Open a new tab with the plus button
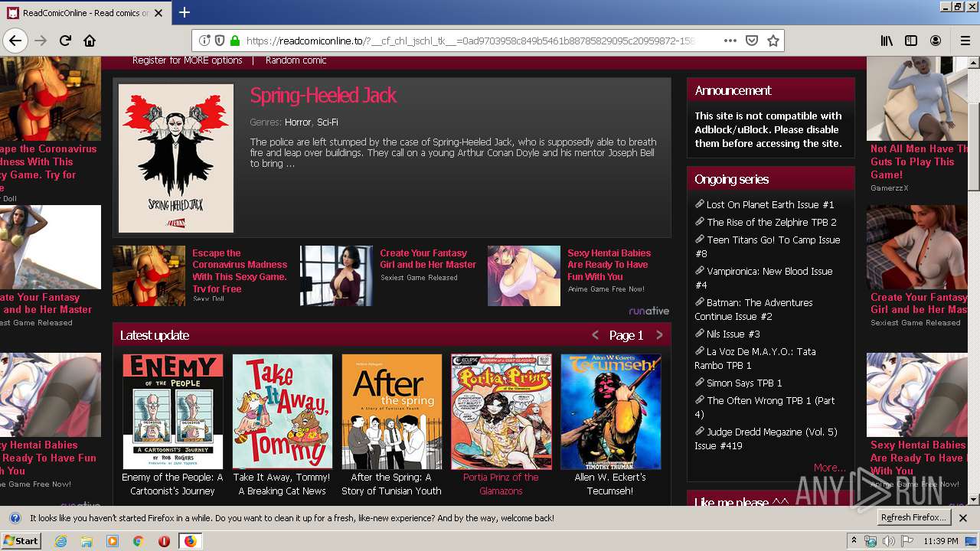The width and height of the screenshot is (980, 551). coord(185,12)
